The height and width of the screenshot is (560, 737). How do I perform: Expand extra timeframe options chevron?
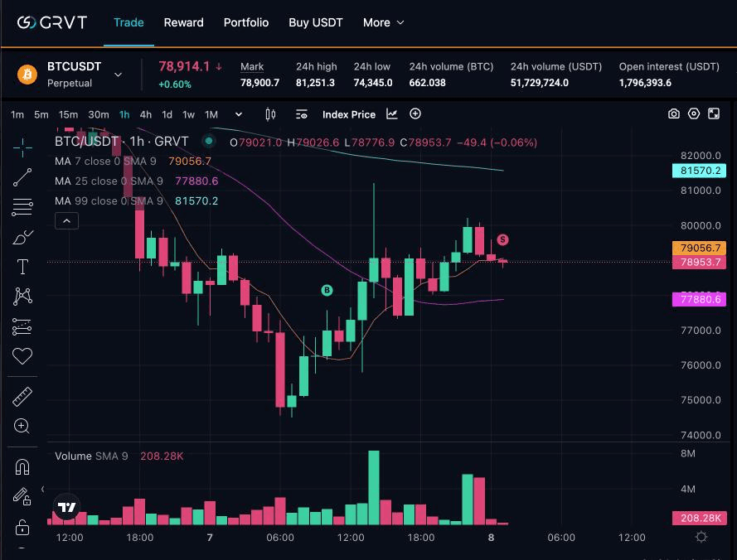(x=239, y=114)
